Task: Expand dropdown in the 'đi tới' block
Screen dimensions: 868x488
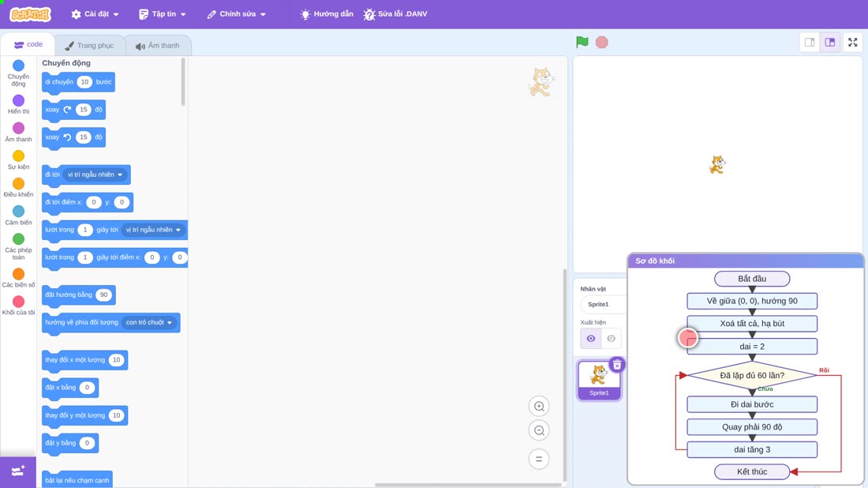Action: point(95,175)
